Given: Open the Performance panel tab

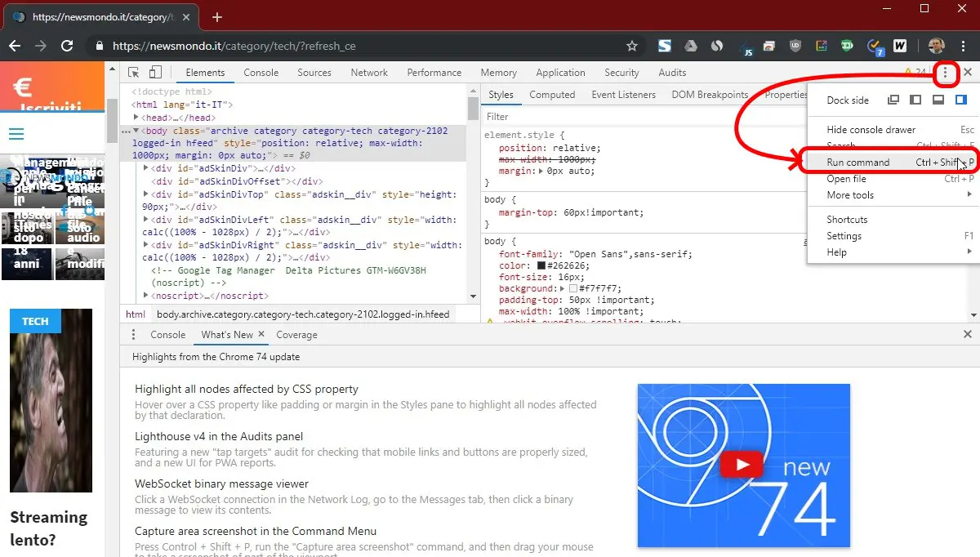Looking at the screenshot, I should click(434, 73).
